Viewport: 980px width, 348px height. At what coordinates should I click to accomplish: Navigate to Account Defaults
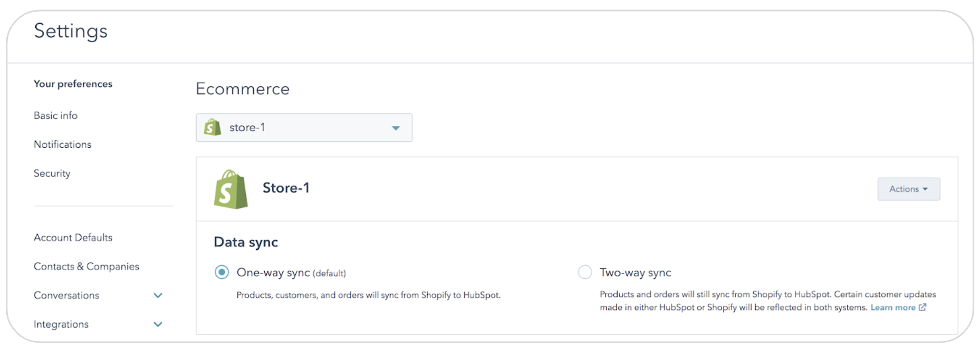tap(73, 238)
